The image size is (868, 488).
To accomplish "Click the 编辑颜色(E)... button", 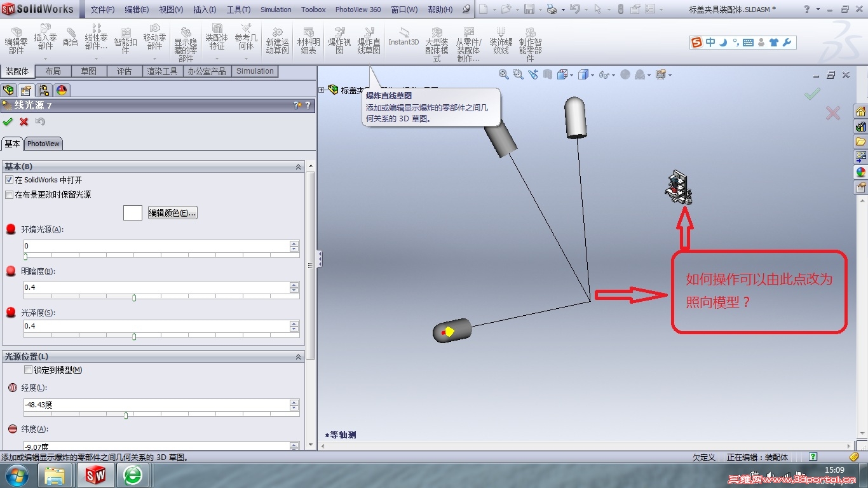I will click(172, 213).
